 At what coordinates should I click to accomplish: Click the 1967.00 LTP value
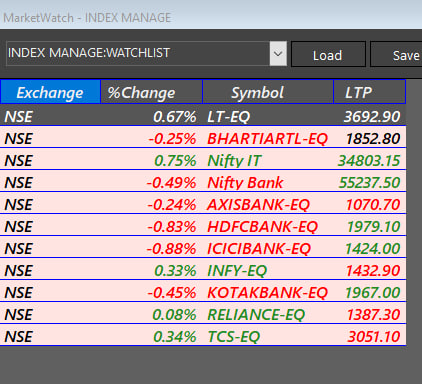point(372,293)
